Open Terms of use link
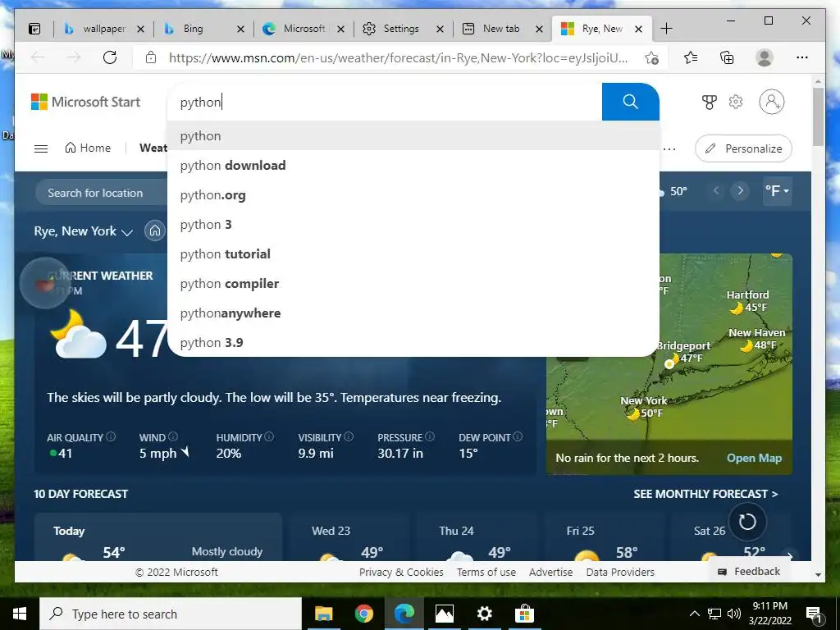This screenshot has height=630, width=840. click(486, 572)
